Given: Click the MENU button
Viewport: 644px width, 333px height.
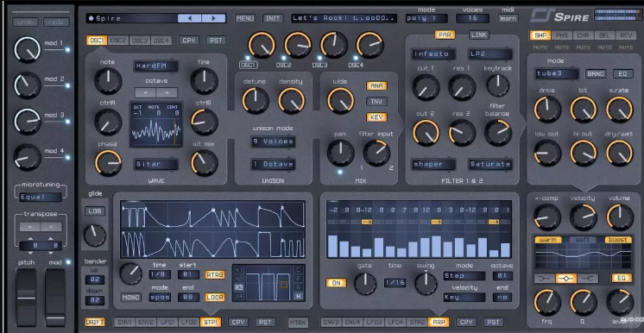Looking at the screenshot, I should coord(245,18).
